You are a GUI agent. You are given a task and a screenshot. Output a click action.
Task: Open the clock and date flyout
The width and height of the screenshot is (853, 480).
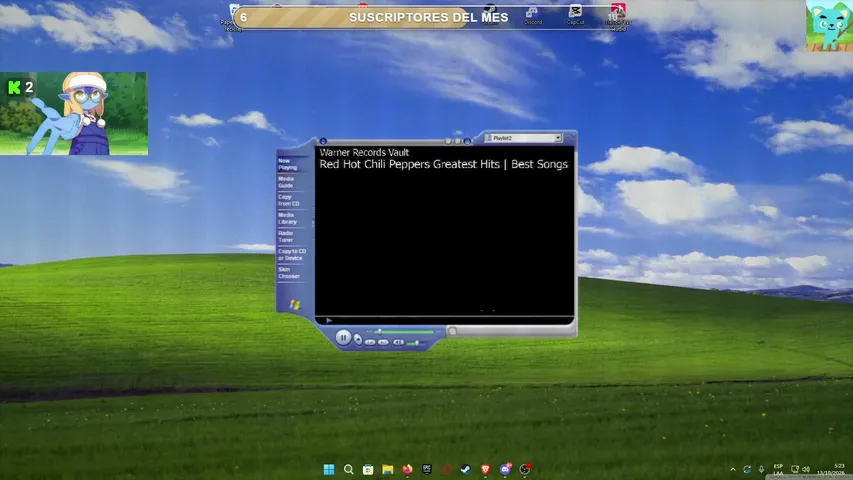(832, 469)
